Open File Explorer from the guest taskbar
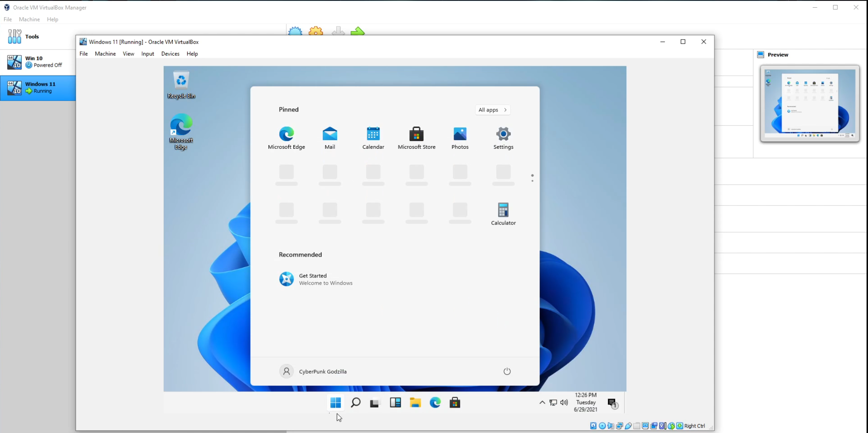Viewport: 868px width, 433px height. click(x=415, y=403)
